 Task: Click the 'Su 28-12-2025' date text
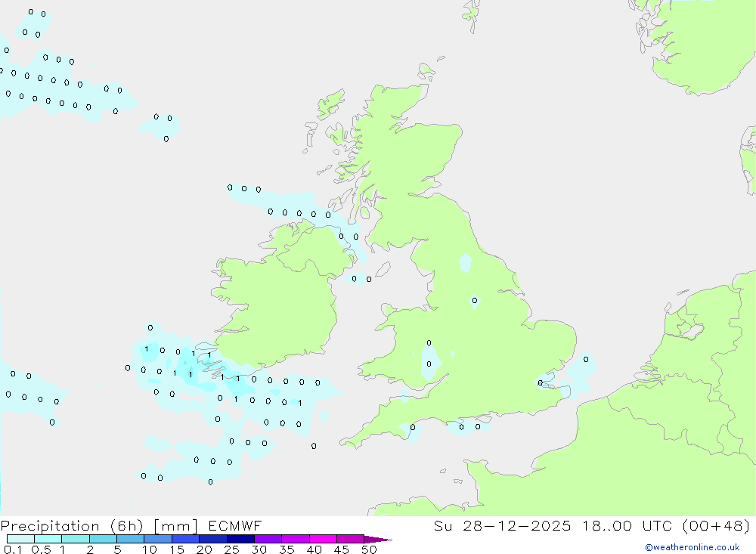[x=502, y=526]
